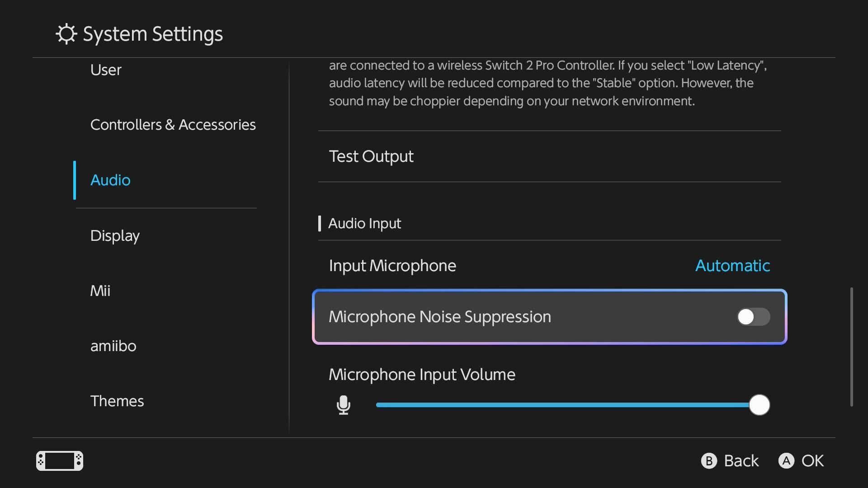This screenshot has width=868, height=488.
Task: Open the User settings category
Action: pyautogui.click(x=106, y=70)
